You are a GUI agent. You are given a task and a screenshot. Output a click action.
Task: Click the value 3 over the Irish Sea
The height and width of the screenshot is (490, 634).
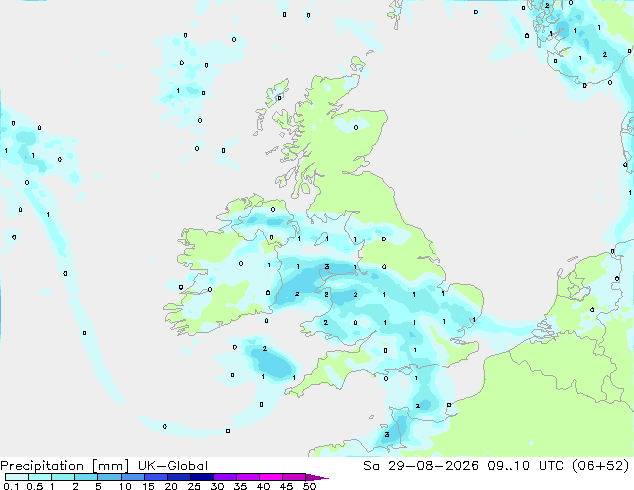pyautogui.click(x=327, y=266)
